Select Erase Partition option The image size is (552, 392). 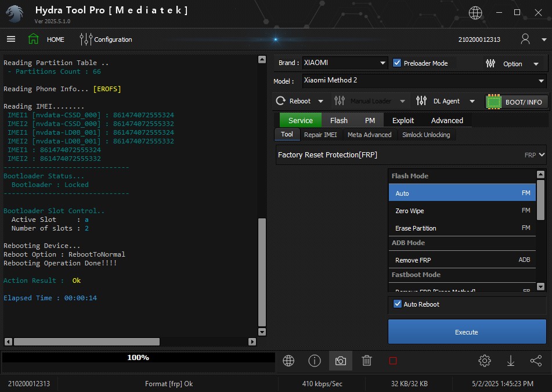click(x=462, y=228)
